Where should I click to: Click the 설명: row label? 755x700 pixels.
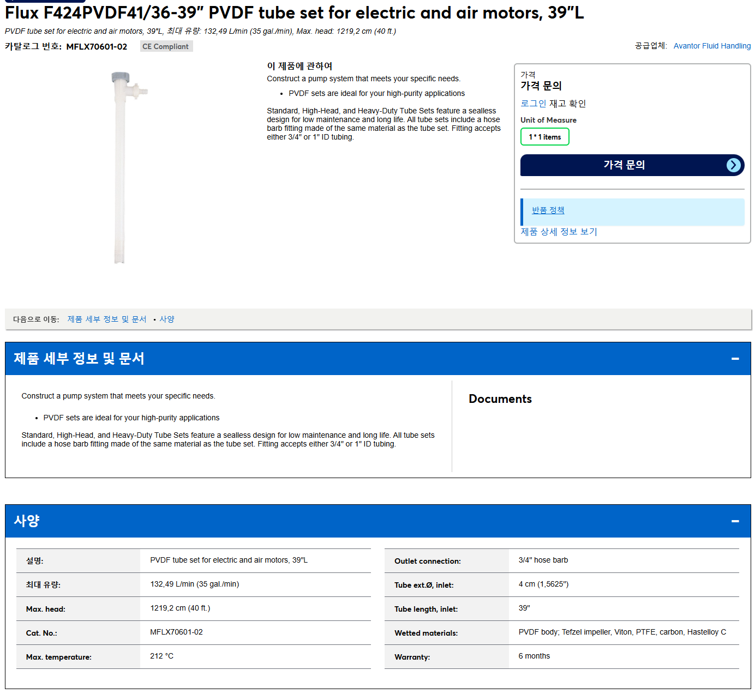pyautogui.click(x=35, y=561)
